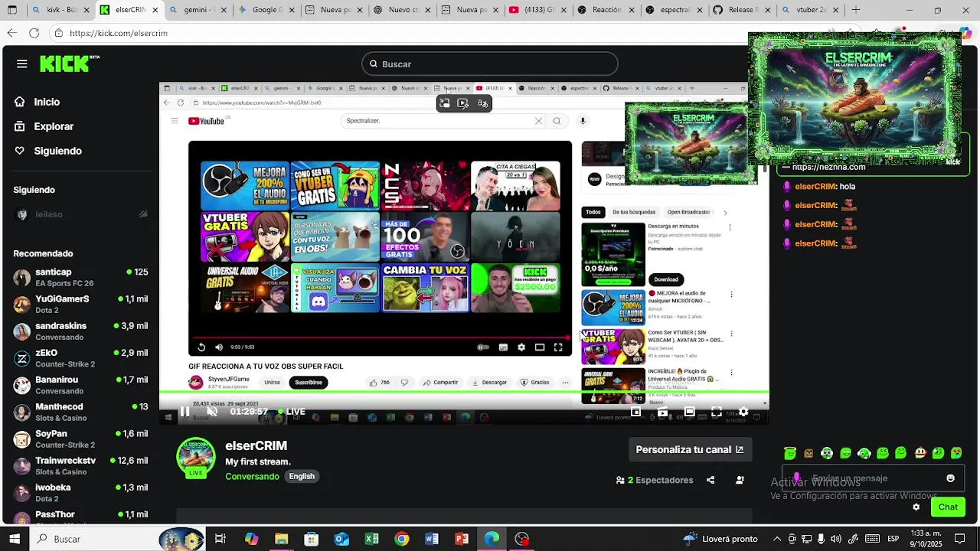Click the stream progress bar
Image resolution: width=980 pixels, height=551 pixels.
[464, 393]
